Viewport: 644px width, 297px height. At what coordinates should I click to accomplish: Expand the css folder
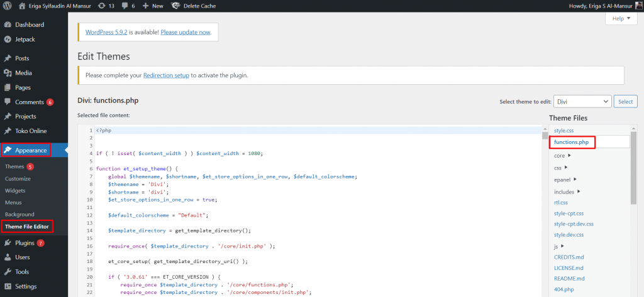tap(567, 168)
